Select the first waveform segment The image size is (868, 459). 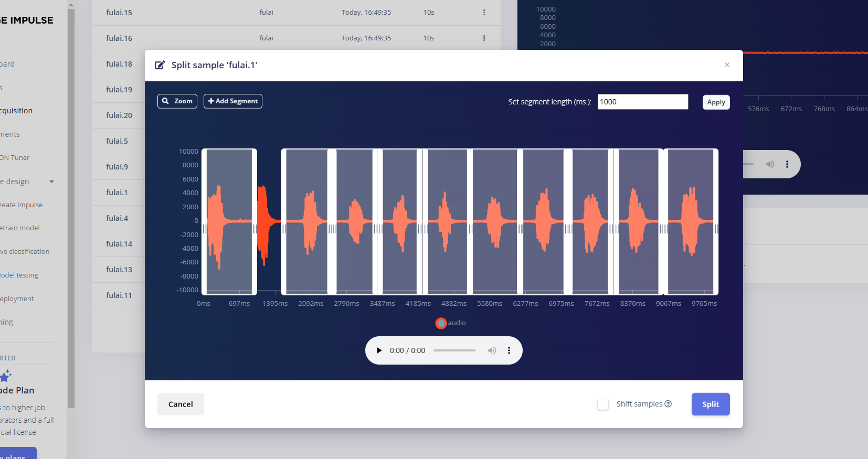point(229,221)
